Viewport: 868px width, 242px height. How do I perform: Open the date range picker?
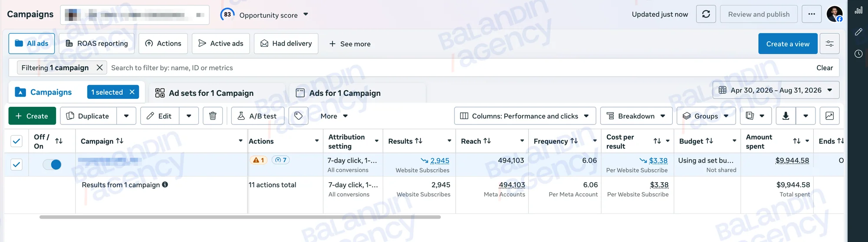tap(776, 90)
